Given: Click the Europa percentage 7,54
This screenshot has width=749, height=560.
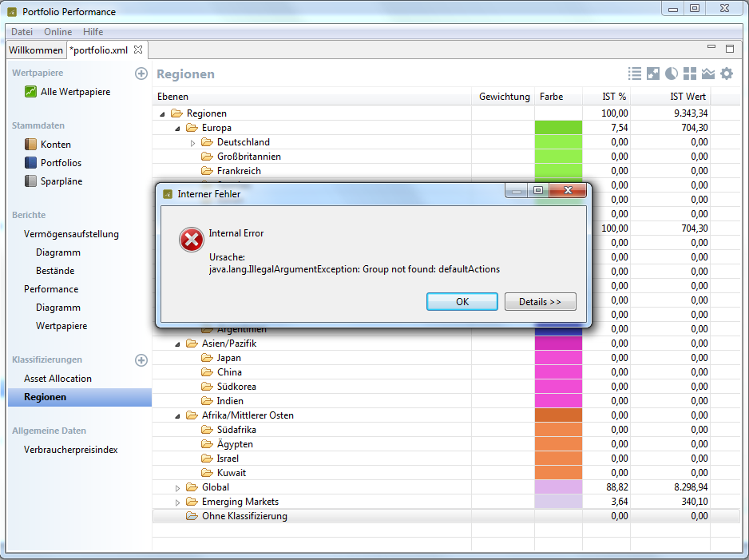Looking at the screenshot, I should pyautogui.click(x=619, y=128).
